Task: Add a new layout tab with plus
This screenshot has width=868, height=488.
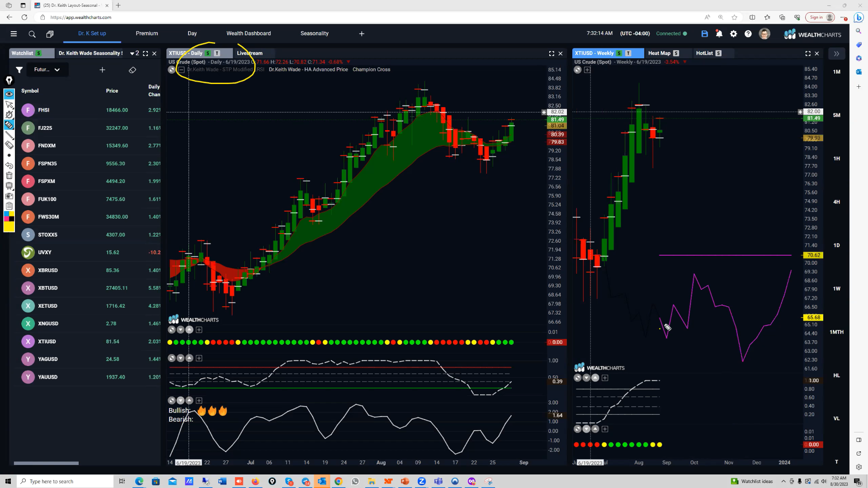Action: (362, 34)
